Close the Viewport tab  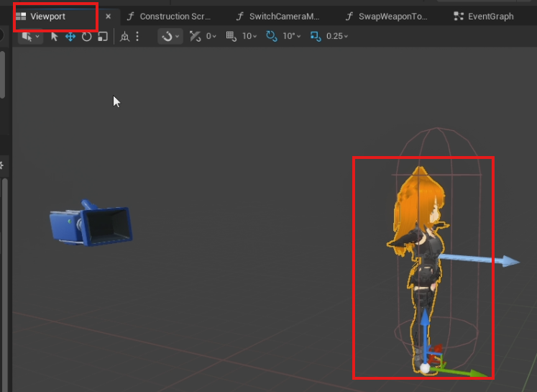(109, 16)
